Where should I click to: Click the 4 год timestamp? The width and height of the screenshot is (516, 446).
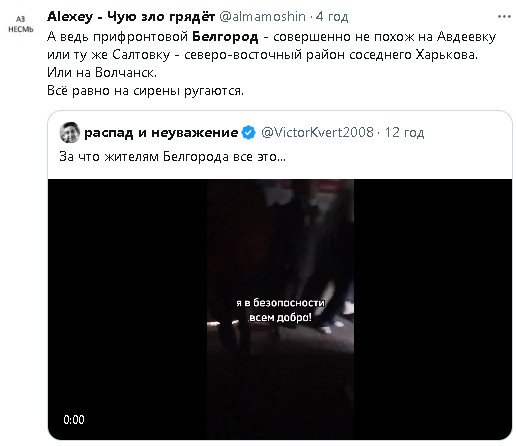click(x=332, y=16)
